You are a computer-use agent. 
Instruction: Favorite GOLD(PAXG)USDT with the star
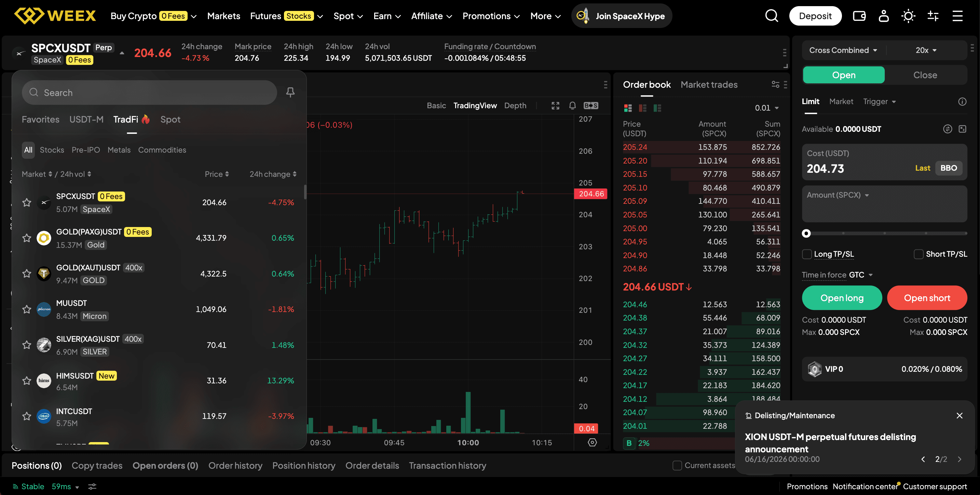(27, 238)
